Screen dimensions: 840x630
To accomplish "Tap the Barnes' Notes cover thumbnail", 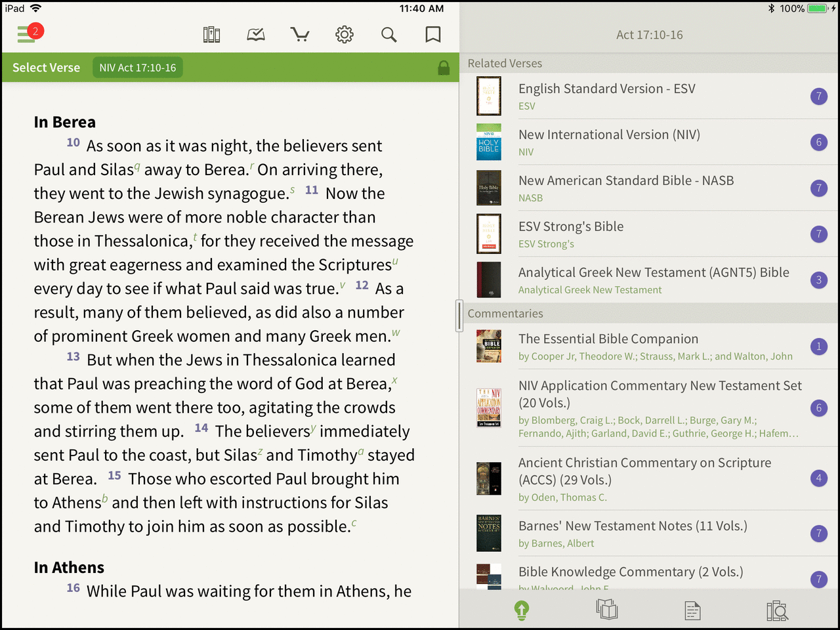I will click(489, 533).
